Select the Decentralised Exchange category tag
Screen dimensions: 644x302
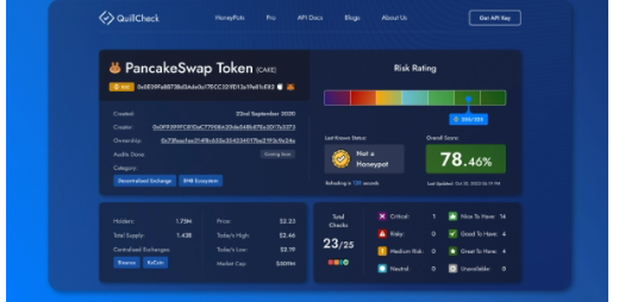(144, 181)
